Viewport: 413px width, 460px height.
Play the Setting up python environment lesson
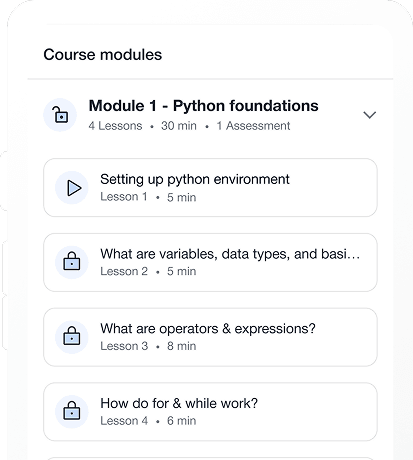point(72,188)
